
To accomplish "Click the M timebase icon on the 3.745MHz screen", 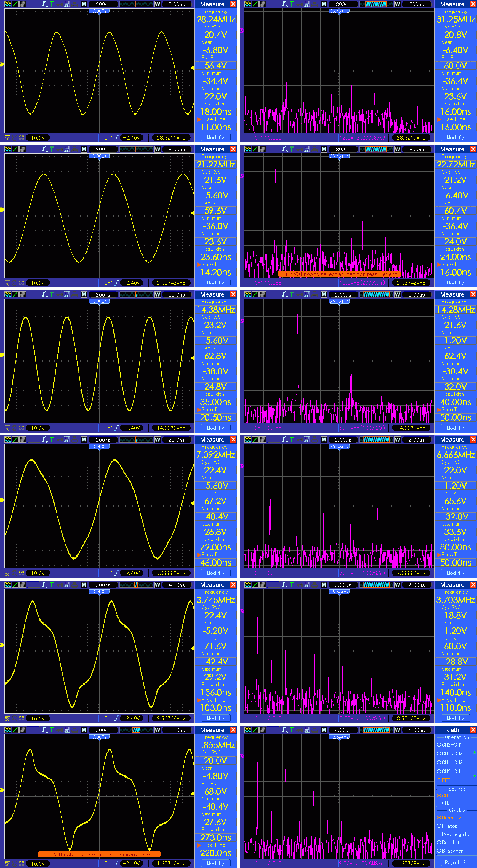I will pyautogui.click(x=84, y=584).
